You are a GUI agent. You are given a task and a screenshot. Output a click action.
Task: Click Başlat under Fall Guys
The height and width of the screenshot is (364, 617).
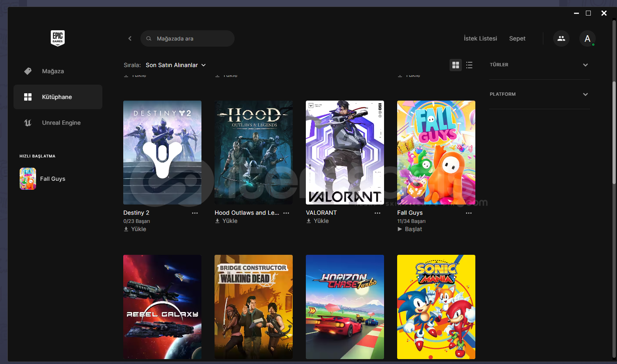[x=409, y=229]
